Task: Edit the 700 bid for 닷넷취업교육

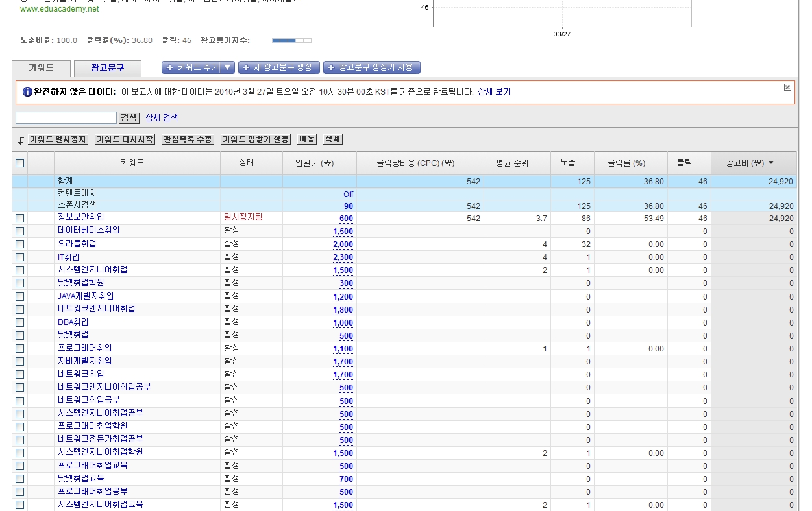Action: 346,479
